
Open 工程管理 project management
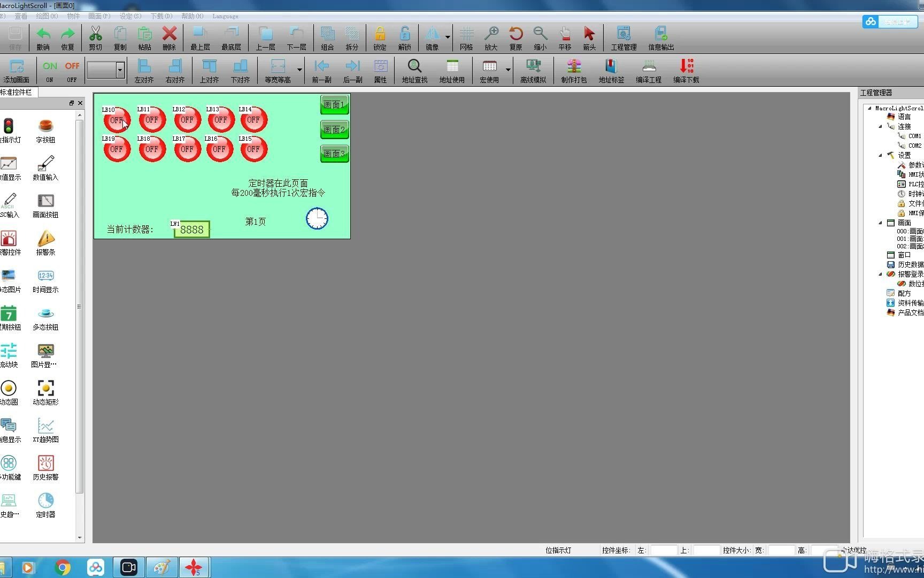click(x=624, y=38)
